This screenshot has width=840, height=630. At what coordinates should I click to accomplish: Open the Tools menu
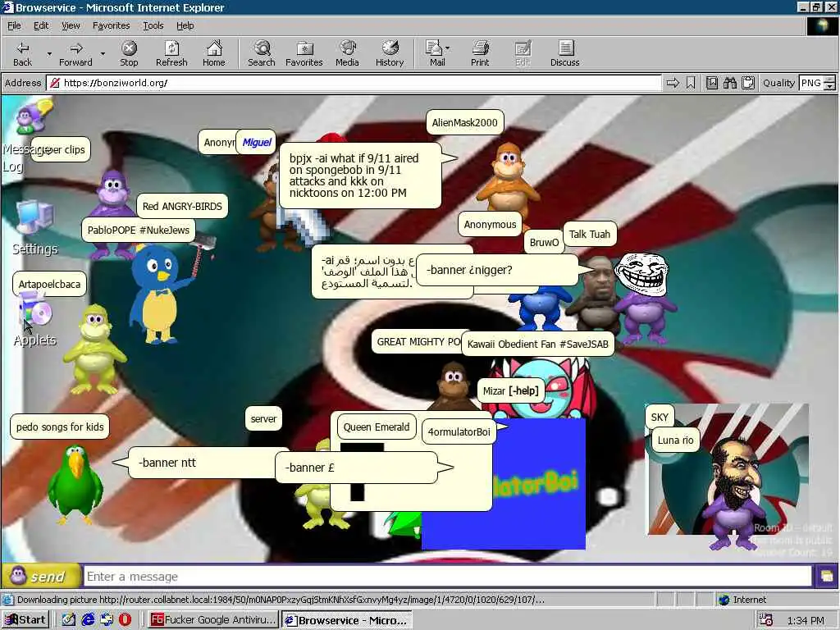coord(153,25)
